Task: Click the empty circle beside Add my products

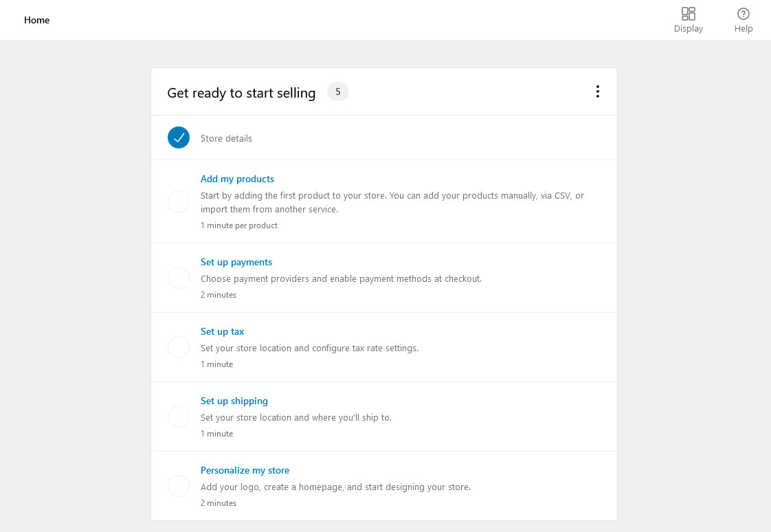Action: 179,201
